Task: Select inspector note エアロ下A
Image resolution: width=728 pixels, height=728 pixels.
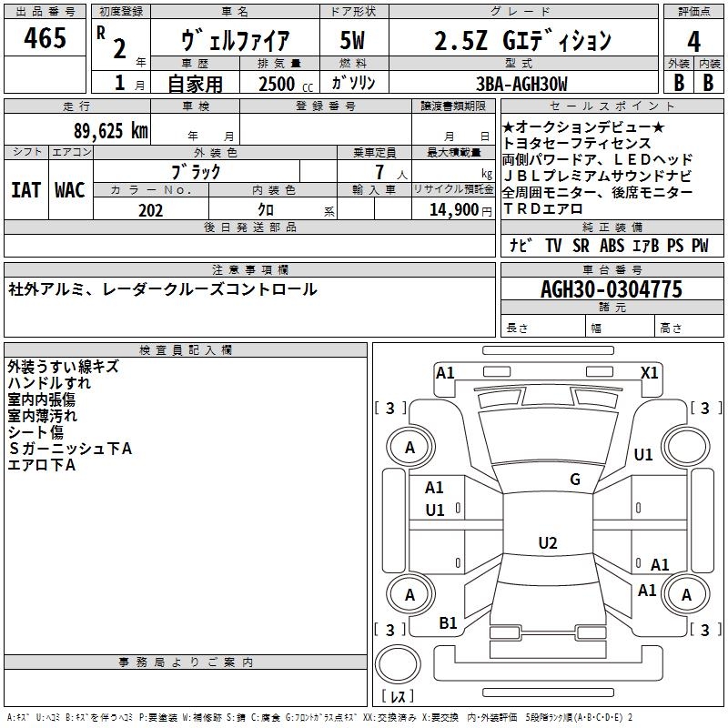Action: click(41, 465)
